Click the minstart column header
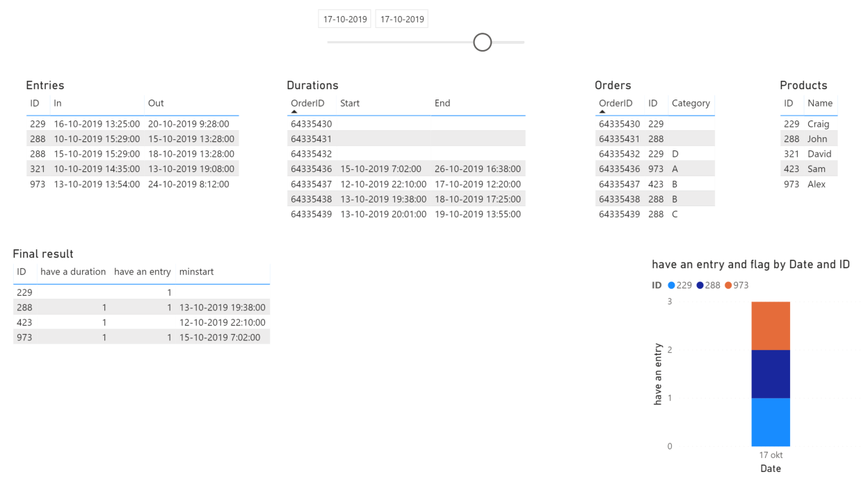Image resolution: width=868 pixels, height=495 pixels. coord(196,272)
